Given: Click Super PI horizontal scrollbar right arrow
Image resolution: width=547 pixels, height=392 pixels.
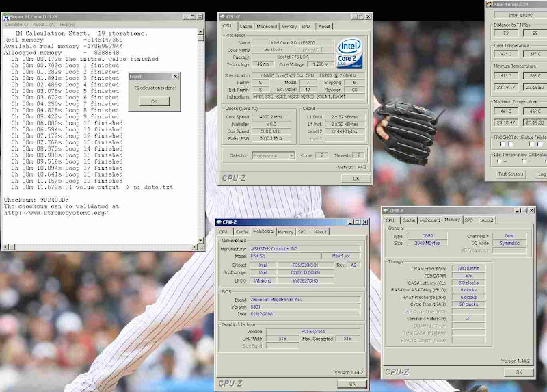Looking at the screenshot, I should coord(194,247).
